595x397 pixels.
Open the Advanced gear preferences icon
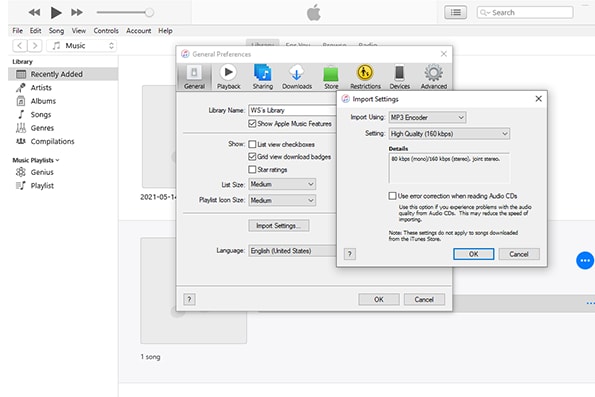433,72
